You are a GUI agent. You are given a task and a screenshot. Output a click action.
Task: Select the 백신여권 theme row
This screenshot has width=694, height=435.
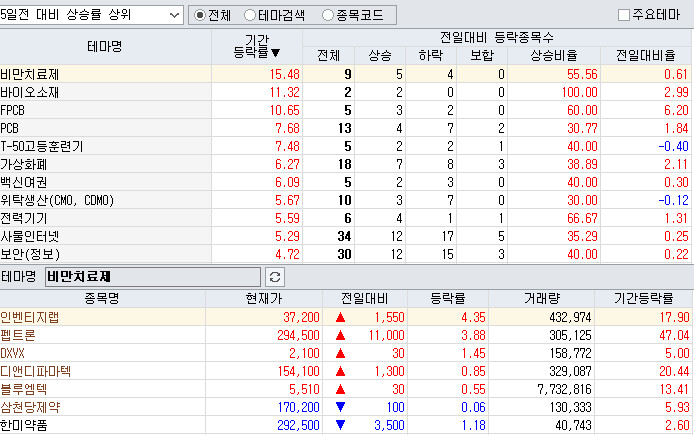345,182
